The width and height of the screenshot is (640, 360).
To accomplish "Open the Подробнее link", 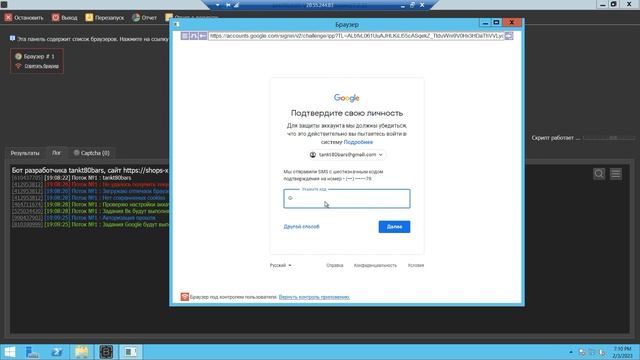I will (x=358, y=142).
